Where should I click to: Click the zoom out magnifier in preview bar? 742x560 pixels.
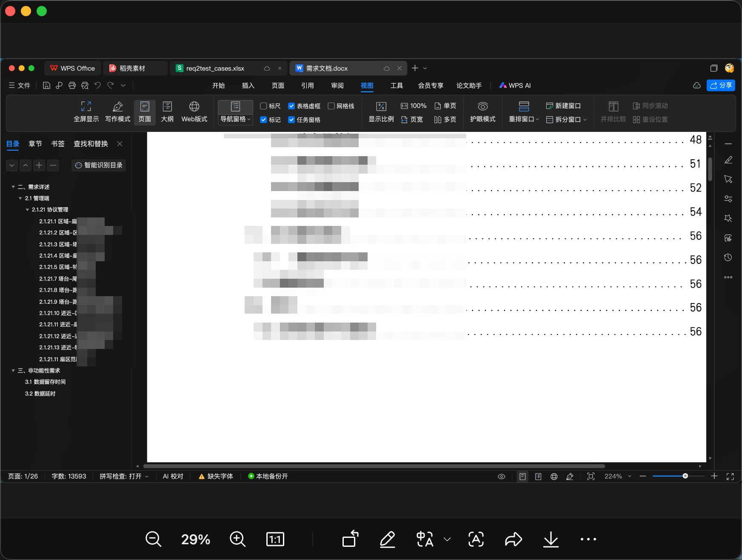pos(153,539)
